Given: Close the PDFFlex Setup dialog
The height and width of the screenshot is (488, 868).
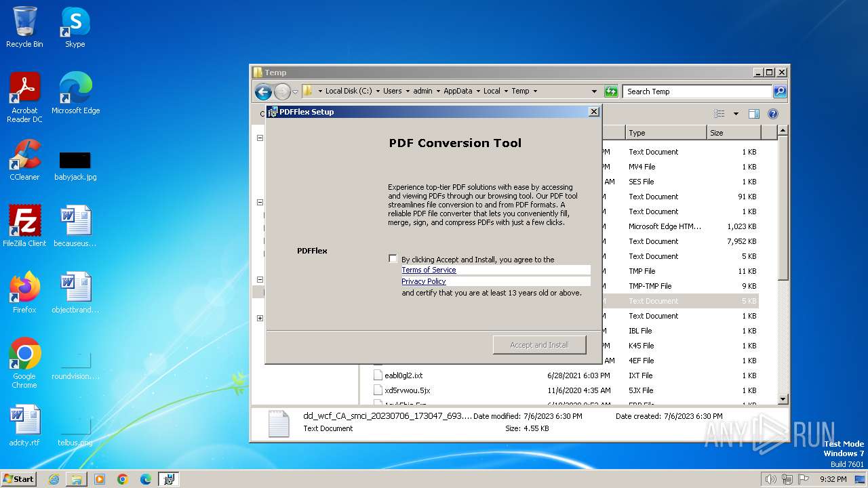Looking at the screenshot, I should pyautogui.click(x=593, y=112).
